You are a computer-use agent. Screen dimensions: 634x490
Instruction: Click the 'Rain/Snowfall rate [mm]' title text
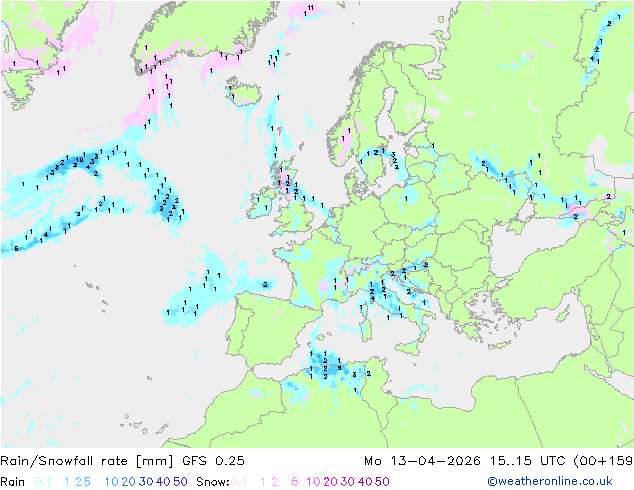87,461
